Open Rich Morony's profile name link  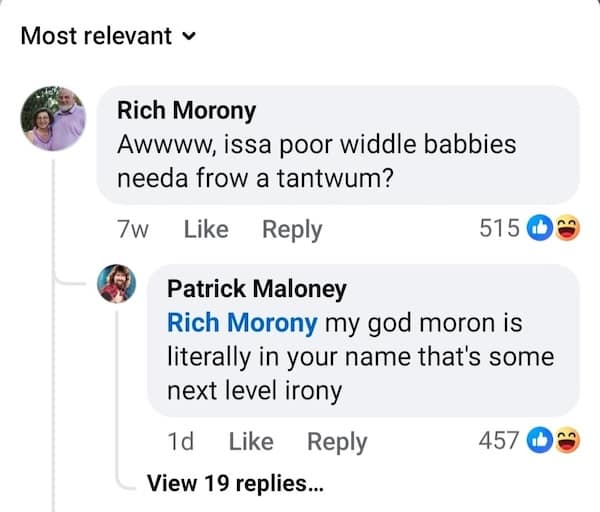click(186, 110)
